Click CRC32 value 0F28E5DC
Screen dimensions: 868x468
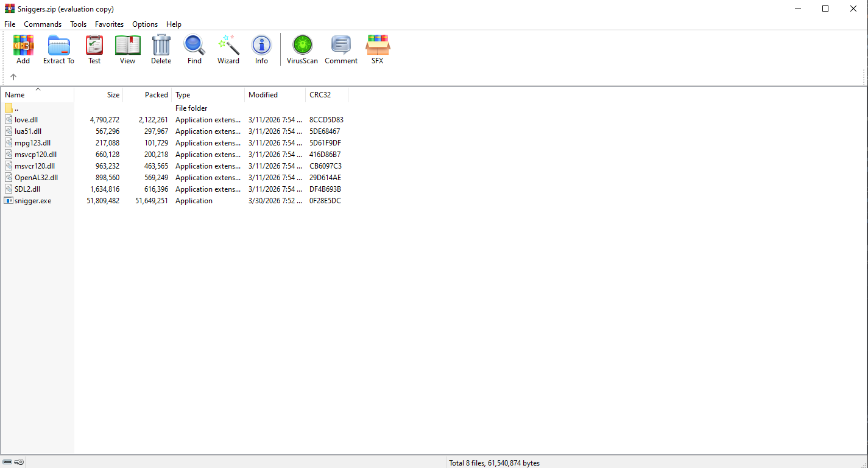[x=325, y=201]
